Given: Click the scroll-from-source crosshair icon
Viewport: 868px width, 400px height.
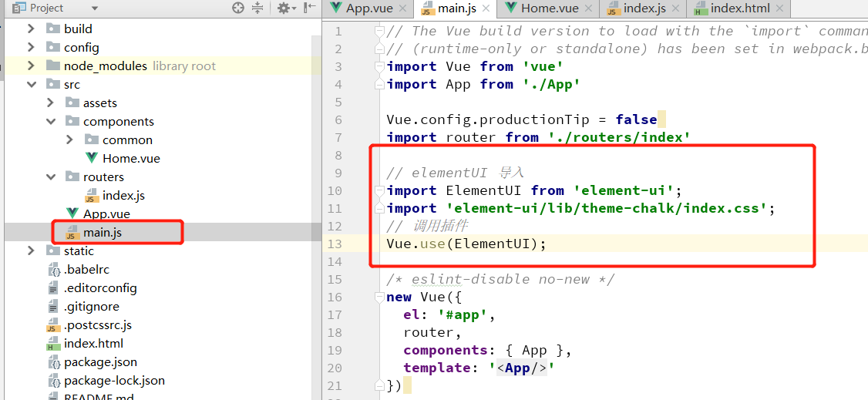Looking at the screenshot, I should click(238, 8).
